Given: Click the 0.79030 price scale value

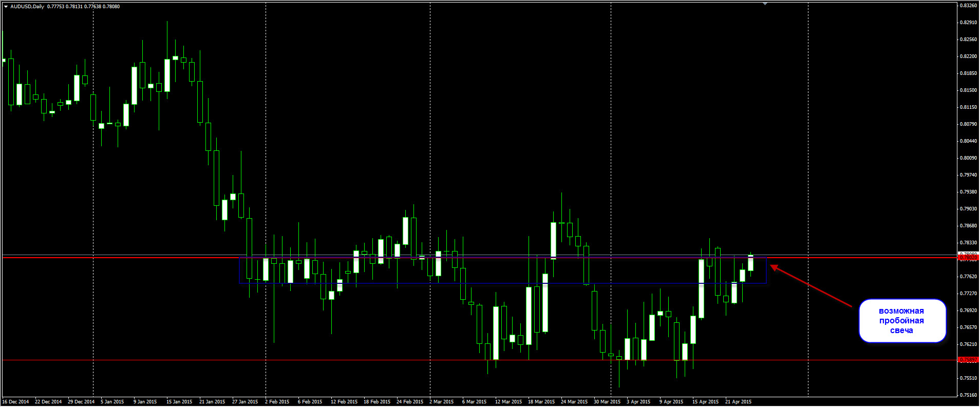Looking at the screenshot, I should 969,209.
